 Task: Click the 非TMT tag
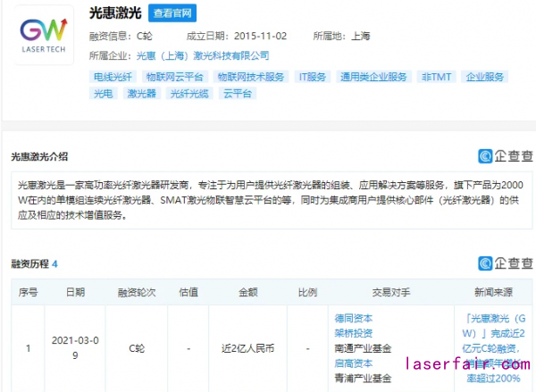click(x=435, y=78)
